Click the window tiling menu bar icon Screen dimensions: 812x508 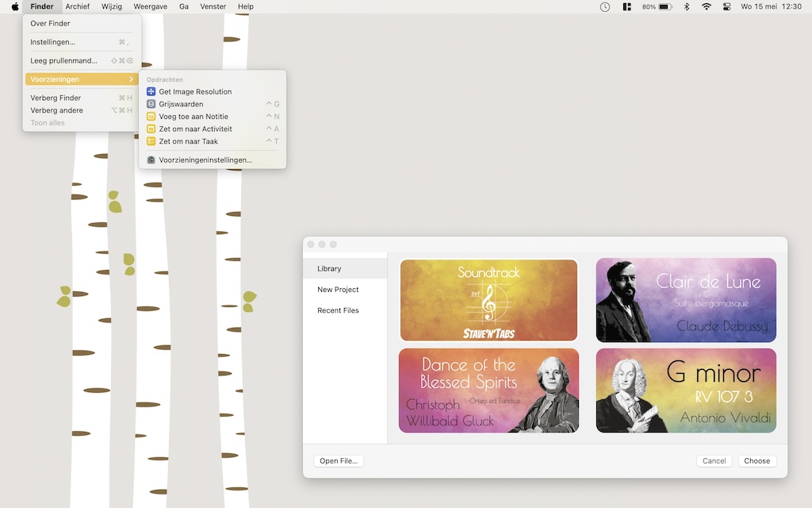pos(626,6)
